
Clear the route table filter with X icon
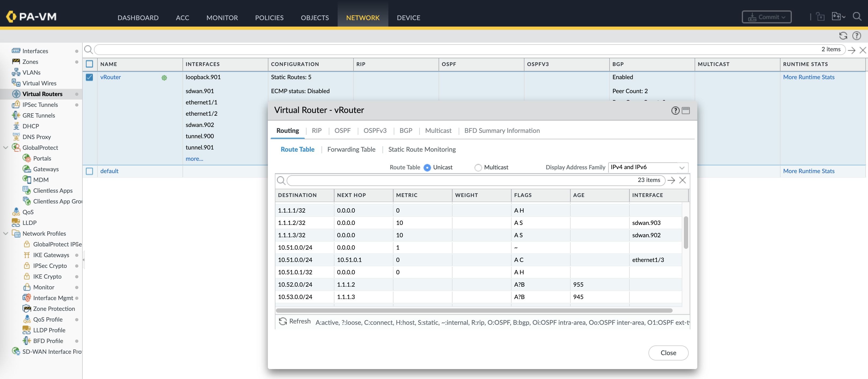point(682,180)
